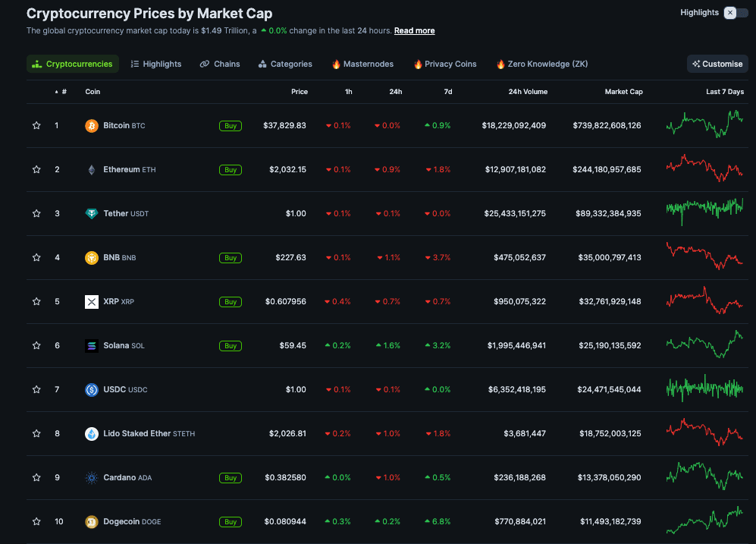Click the Solana logo icon
The image size is (756, 544).
(92, 346)
